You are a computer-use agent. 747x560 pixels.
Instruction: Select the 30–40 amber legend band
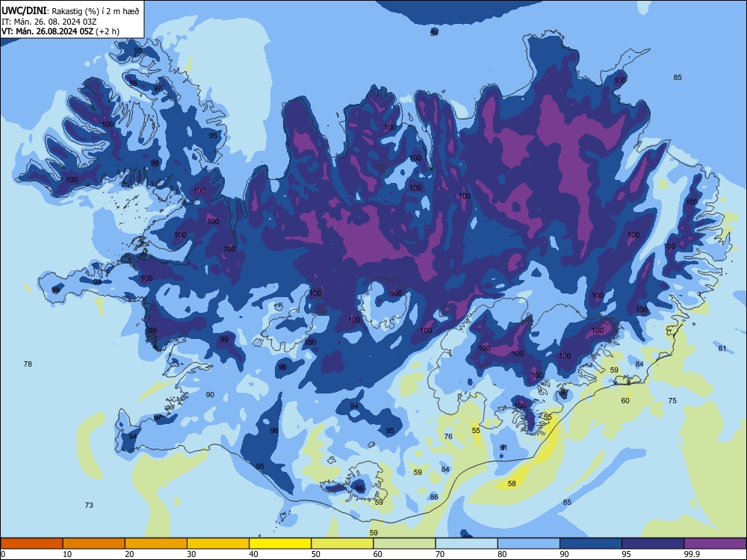click(218, 544)
